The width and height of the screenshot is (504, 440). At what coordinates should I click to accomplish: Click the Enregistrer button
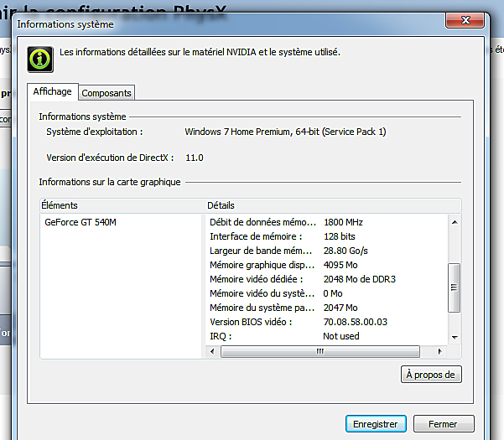pyautogui.click(x=376, y=424)
